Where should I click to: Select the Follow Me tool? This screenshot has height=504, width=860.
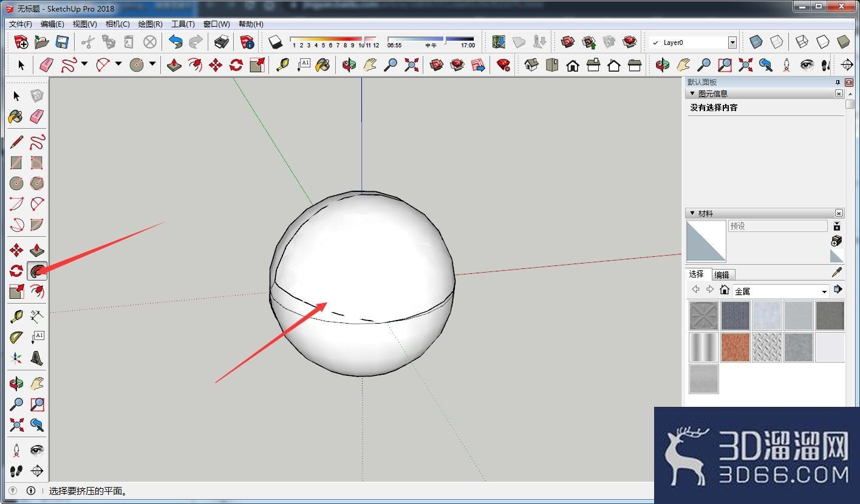pos(37,271)
